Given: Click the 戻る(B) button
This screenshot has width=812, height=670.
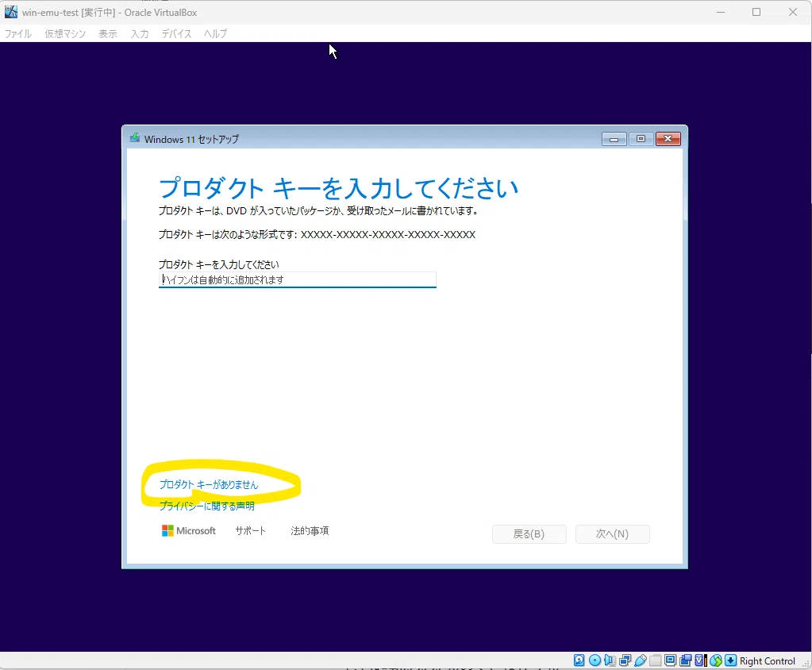Looking at the screenshot, I should tap(529, 533).
